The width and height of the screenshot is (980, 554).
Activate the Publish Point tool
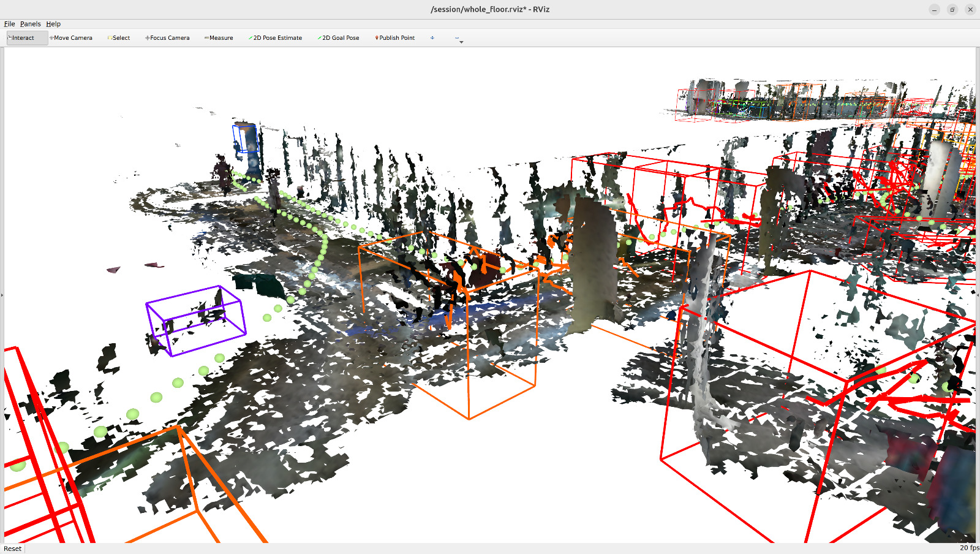click(395, 38)
